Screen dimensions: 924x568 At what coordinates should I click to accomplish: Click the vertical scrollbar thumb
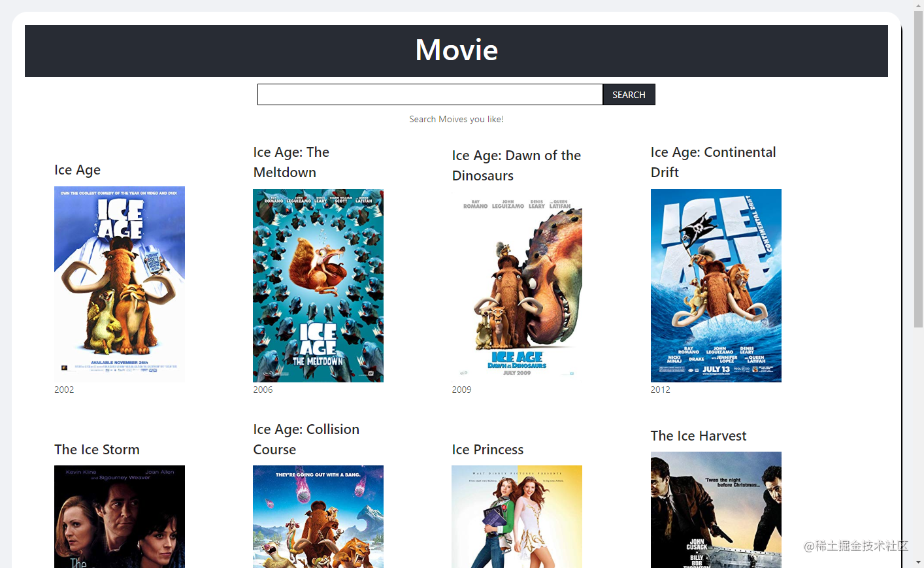click(x=918, y=169)
